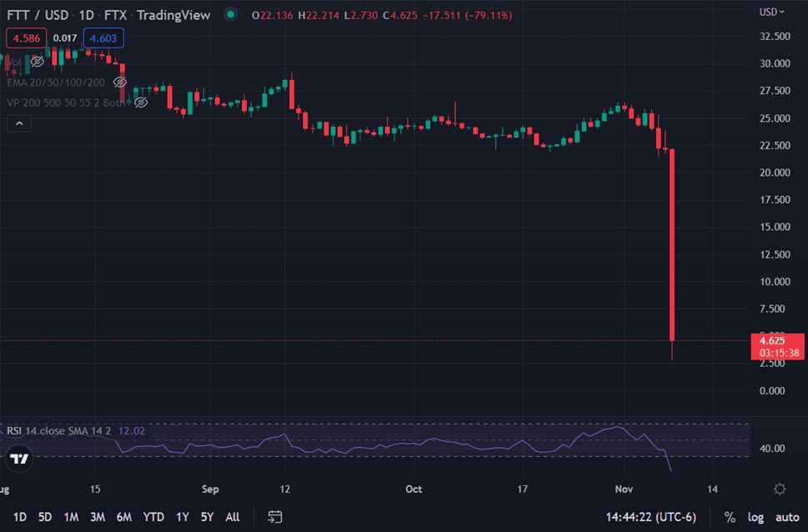The image size is (808, 532).
Task: Select the 1D date range
Action: [x=19, y=517]
